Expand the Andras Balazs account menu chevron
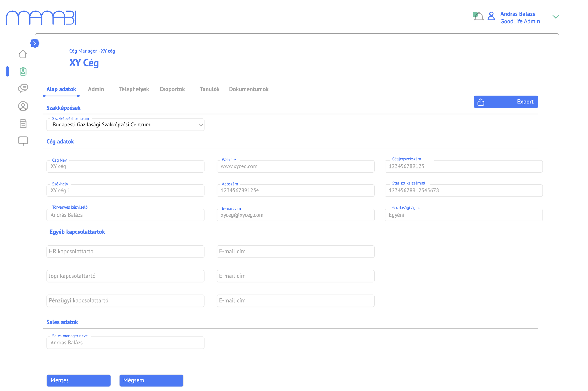588x391 pixels. pos(555,17)
